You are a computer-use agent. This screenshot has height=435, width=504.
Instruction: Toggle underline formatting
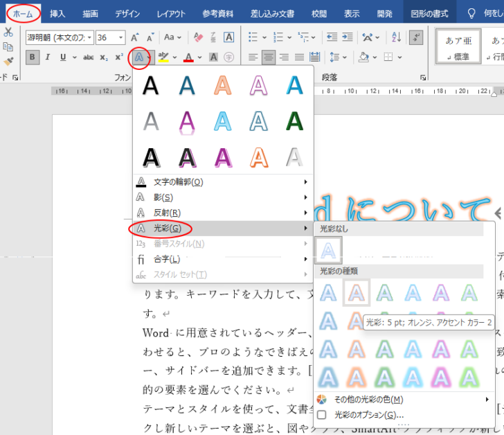coord(63,57)
